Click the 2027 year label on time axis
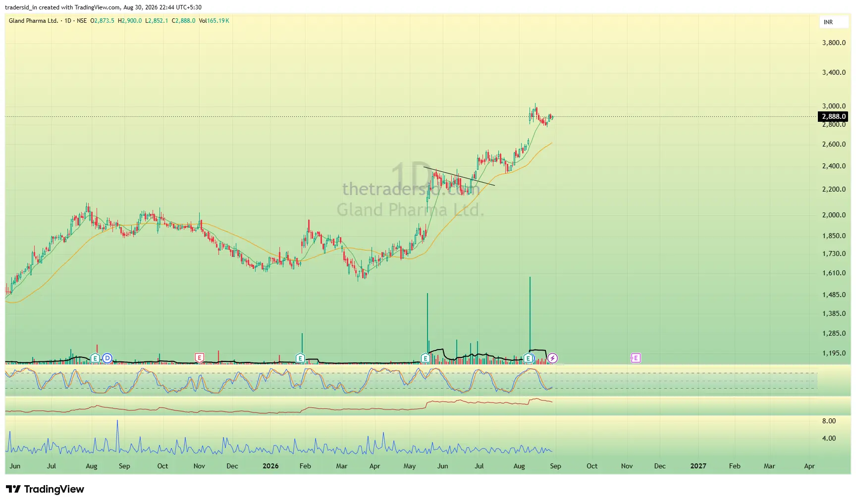Screen dimensions: 856x504 698,466
